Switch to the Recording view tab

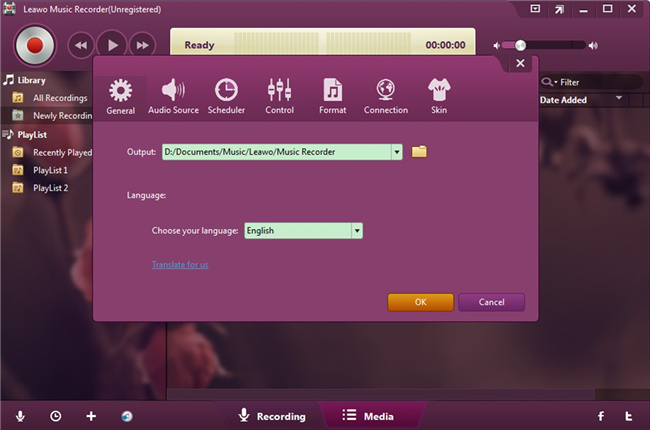pyautogui.click(x=272, y=416)
